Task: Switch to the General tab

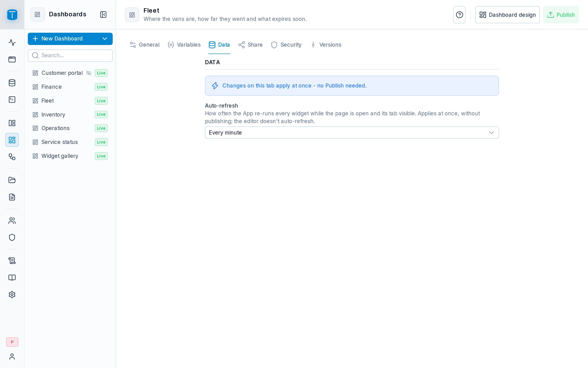Action: coord(145,45)
